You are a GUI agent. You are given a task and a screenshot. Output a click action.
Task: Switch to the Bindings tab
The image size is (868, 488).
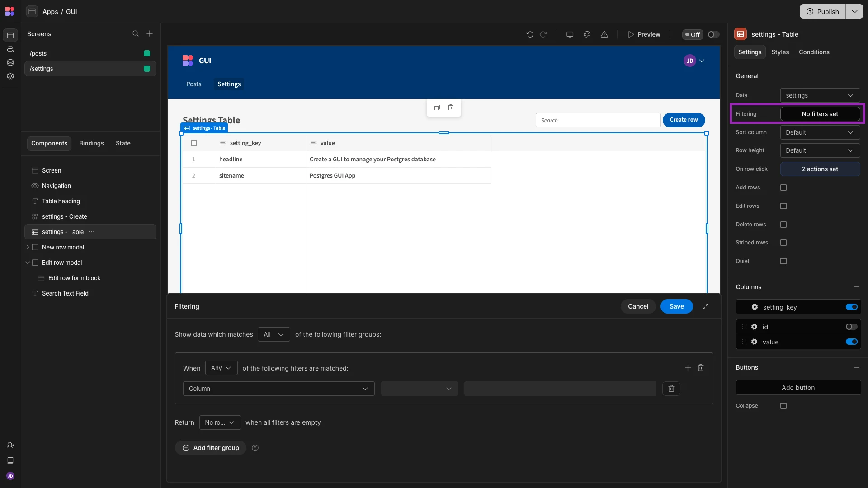[91, 143]
